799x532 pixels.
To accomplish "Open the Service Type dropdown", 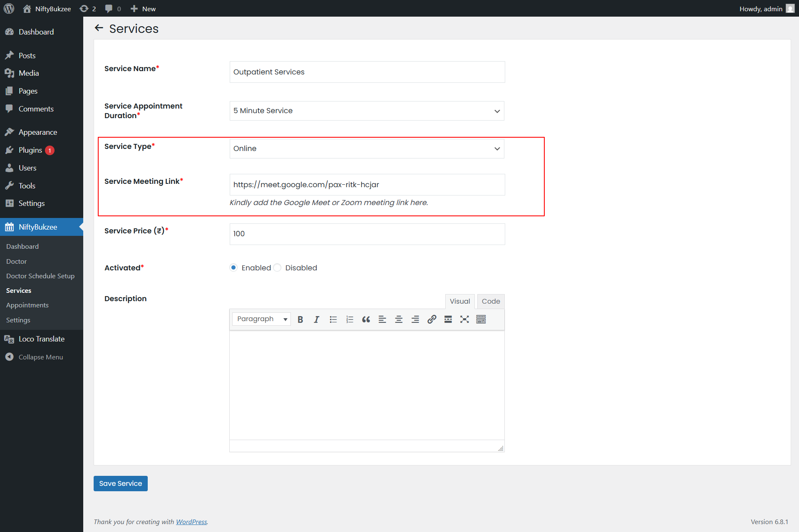I will 367,148.
